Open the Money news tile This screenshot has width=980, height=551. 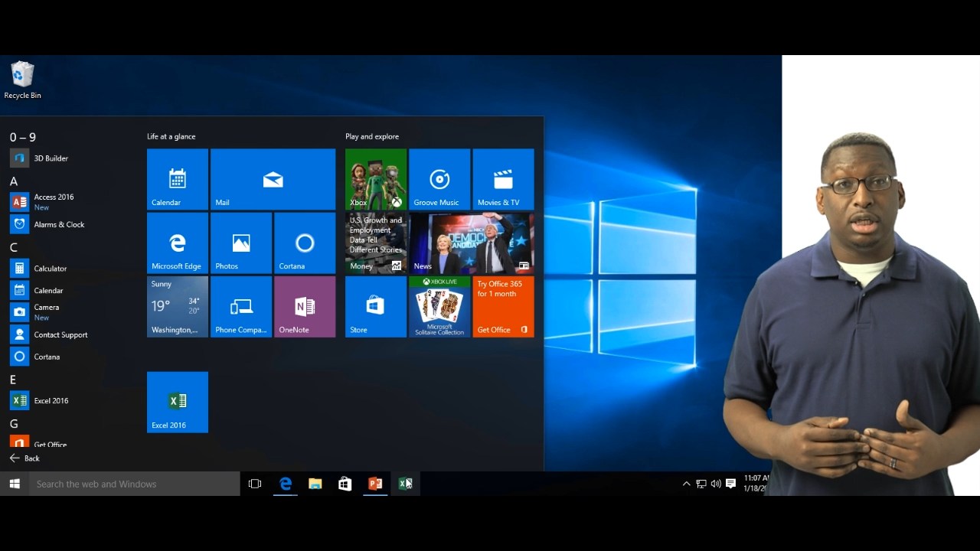click(376, 243)
